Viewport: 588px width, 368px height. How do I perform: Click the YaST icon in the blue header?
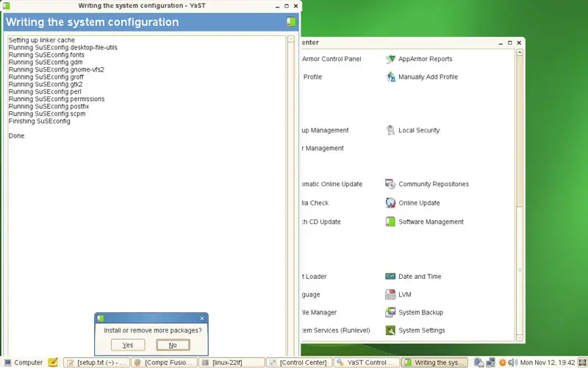point(291,22)
